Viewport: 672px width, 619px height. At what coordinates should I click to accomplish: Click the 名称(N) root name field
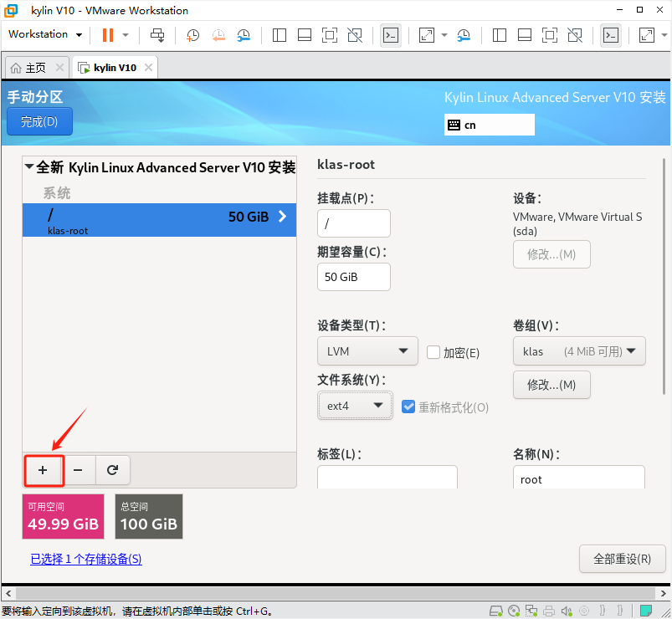(579, 477)
